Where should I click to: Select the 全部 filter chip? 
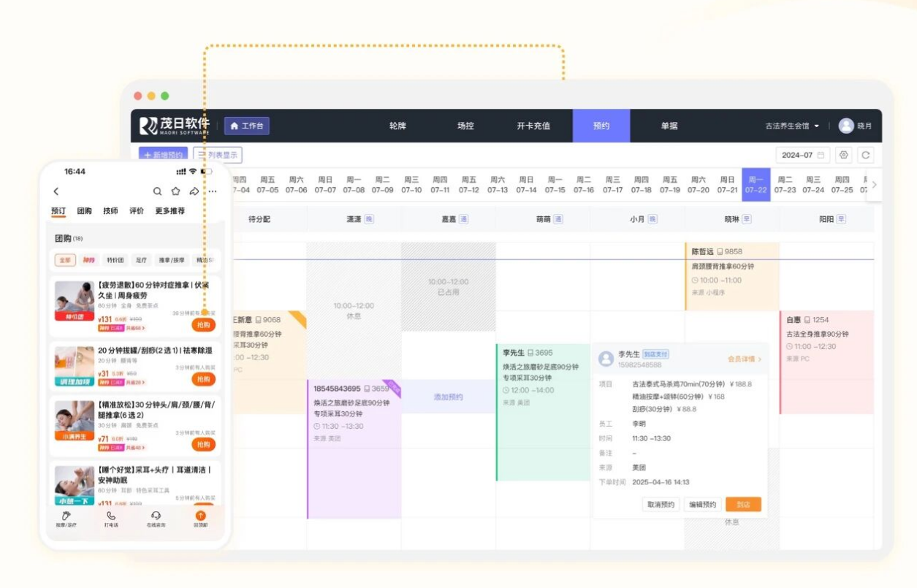(65, 260)
